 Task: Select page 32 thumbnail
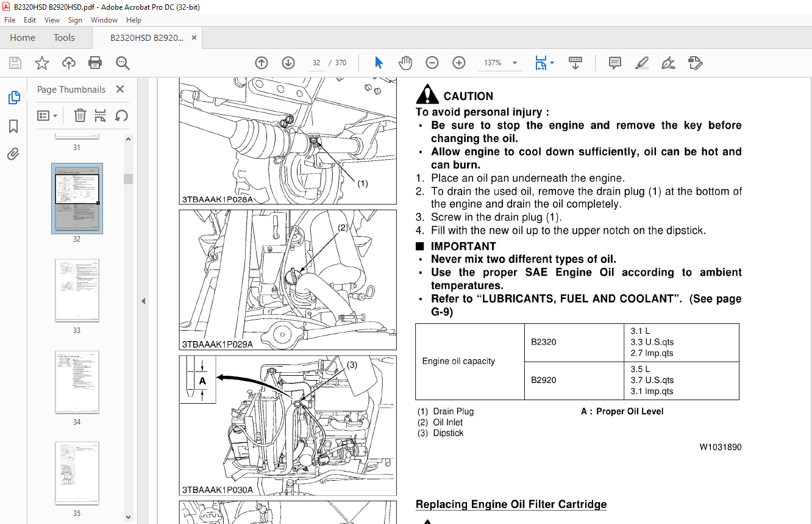click(77, 198)
